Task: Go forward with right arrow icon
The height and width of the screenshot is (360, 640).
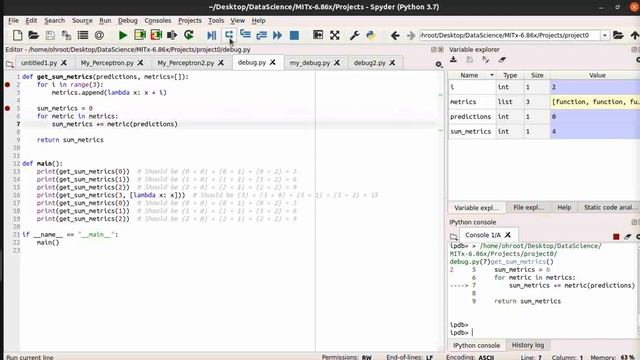Action: coord(411,36)
